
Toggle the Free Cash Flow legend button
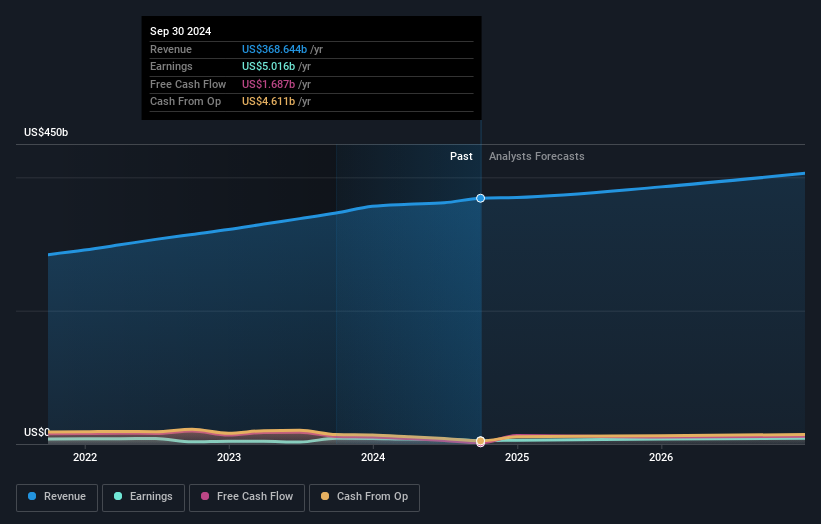[x=247, y=497]
